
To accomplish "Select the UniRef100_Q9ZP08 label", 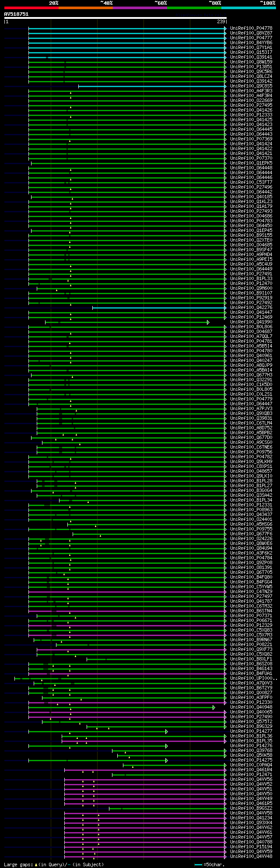I will 251,563.
